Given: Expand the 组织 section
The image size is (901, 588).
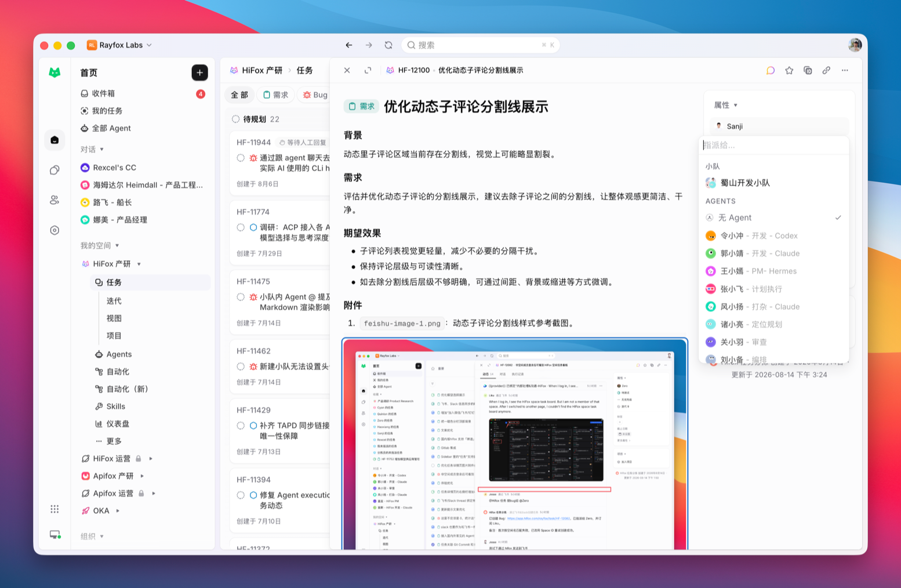Looking at the screenshot, I should pos(102,536).
